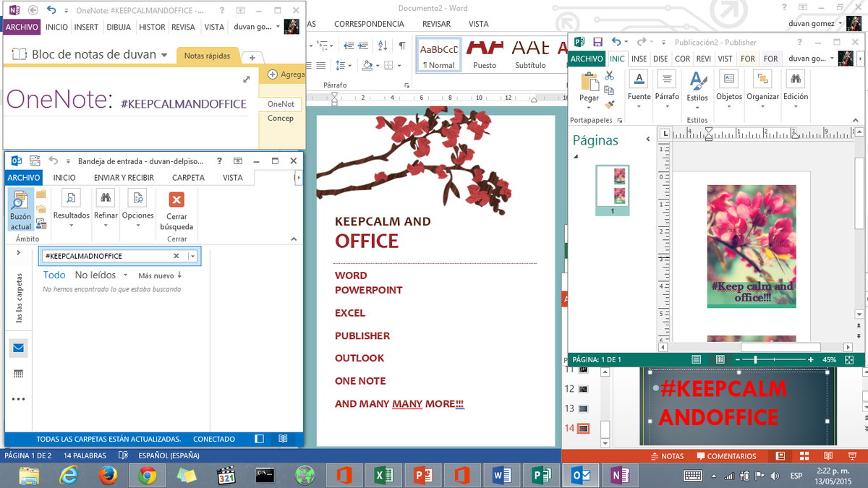Open the Notas rápidas section tab
Viewport: 868px width, 488px height.
point(207,56)
